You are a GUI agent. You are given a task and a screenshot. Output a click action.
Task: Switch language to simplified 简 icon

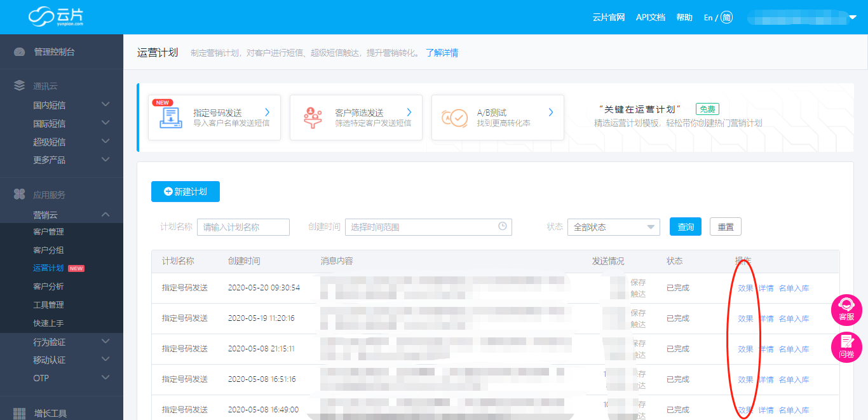point(726,17)
